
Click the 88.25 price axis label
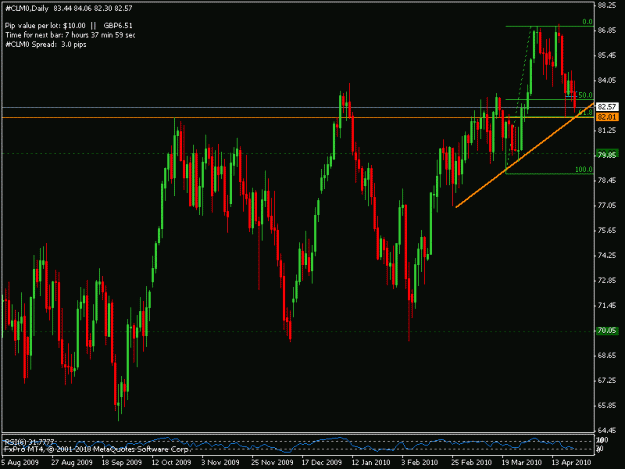coord(607,5)
